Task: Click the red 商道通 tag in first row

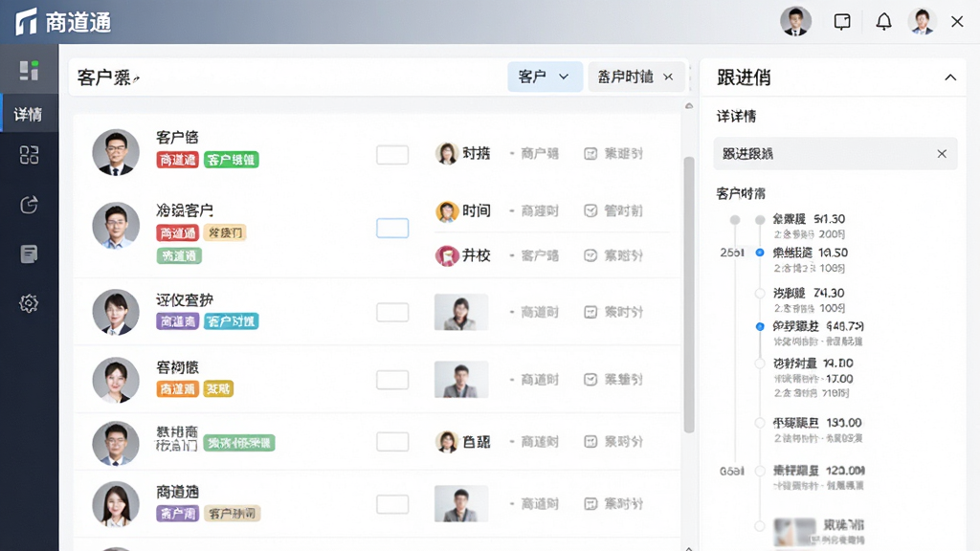Action: [177, 160]
